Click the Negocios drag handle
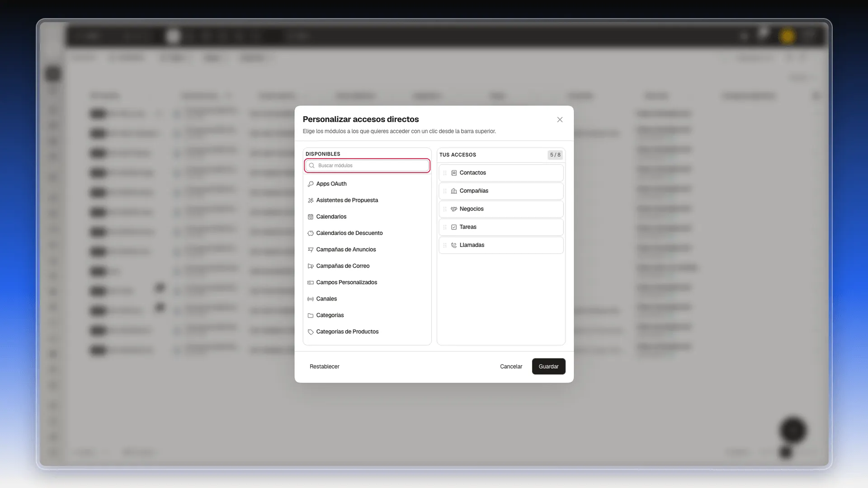Screen dimensions: 868x488 point(445,209)
